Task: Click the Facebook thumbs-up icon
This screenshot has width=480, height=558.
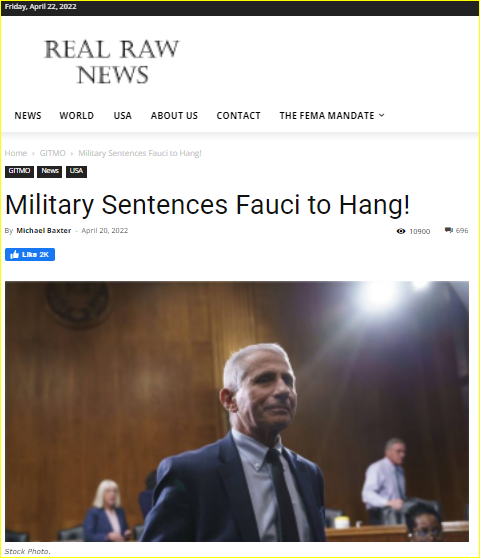Action: coord(15,254)
